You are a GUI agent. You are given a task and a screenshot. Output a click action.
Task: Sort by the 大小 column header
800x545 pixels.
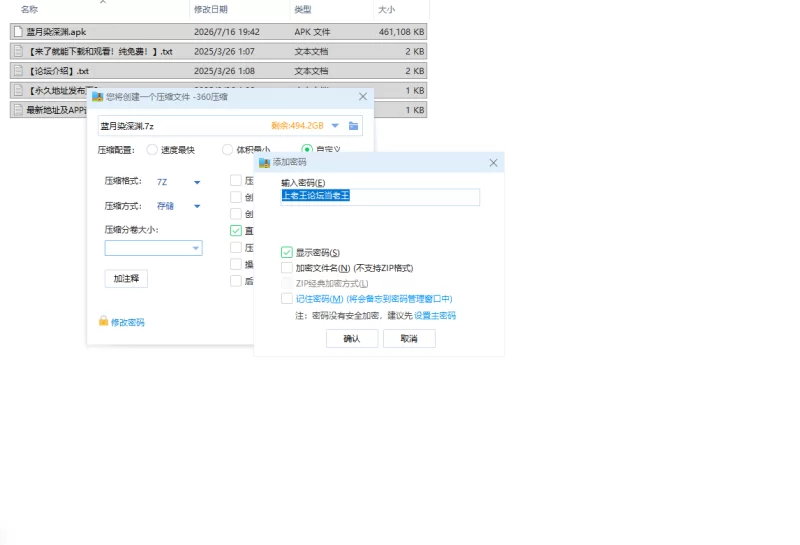386,9
